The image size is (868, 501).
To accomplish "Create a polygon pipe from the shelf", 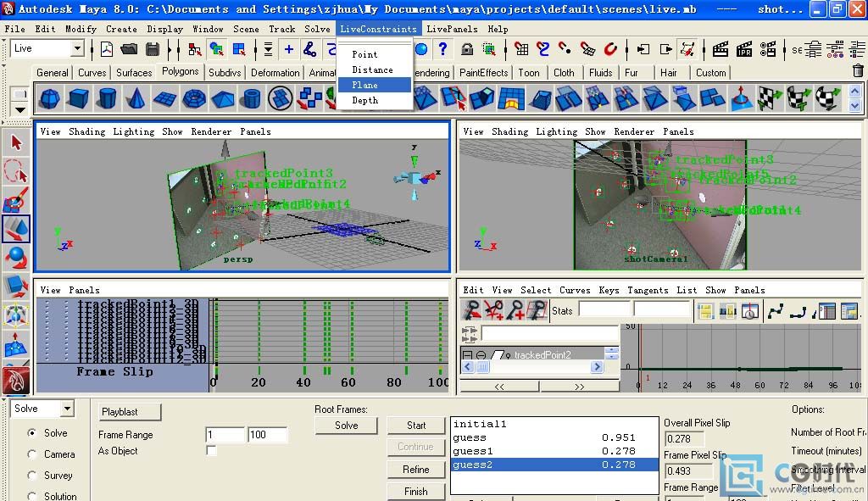I will pyautogui.click(x=251, y=99).
